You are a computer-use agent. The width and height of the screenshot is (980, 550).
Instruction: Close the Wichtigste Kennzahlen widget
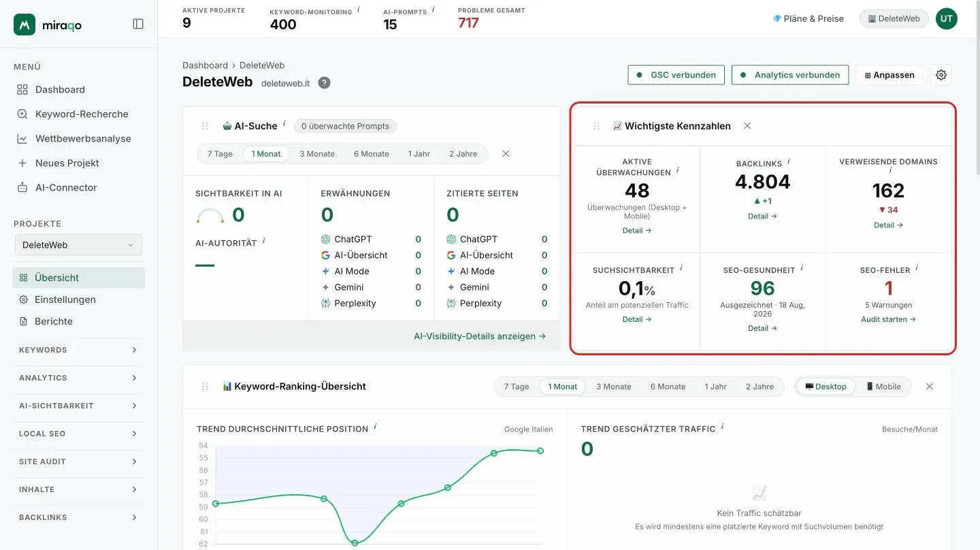pos(747,126)
